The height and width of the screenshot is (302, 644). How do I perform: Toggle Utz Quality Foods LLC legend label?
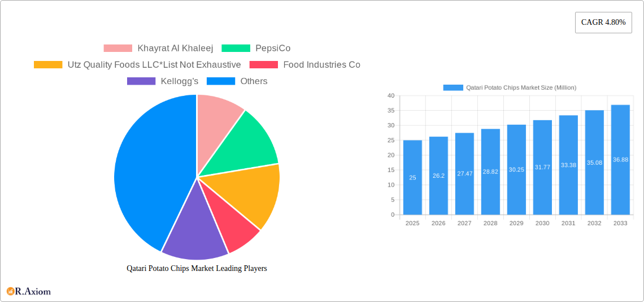tap(154, 65)
